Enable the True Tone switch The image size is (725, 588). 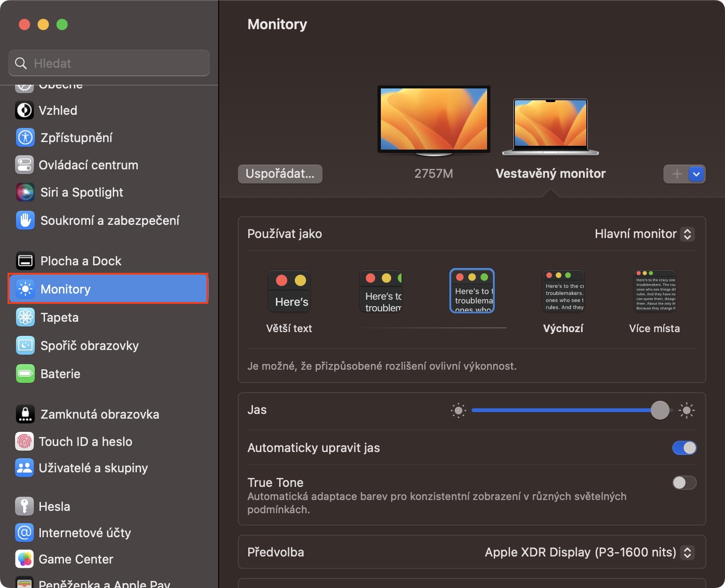click(684, 483)
